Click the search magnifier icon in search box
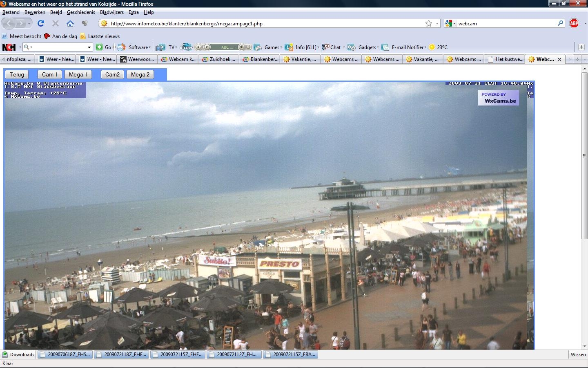The width and height of the screenshot is (588, 368). (561, 23)
